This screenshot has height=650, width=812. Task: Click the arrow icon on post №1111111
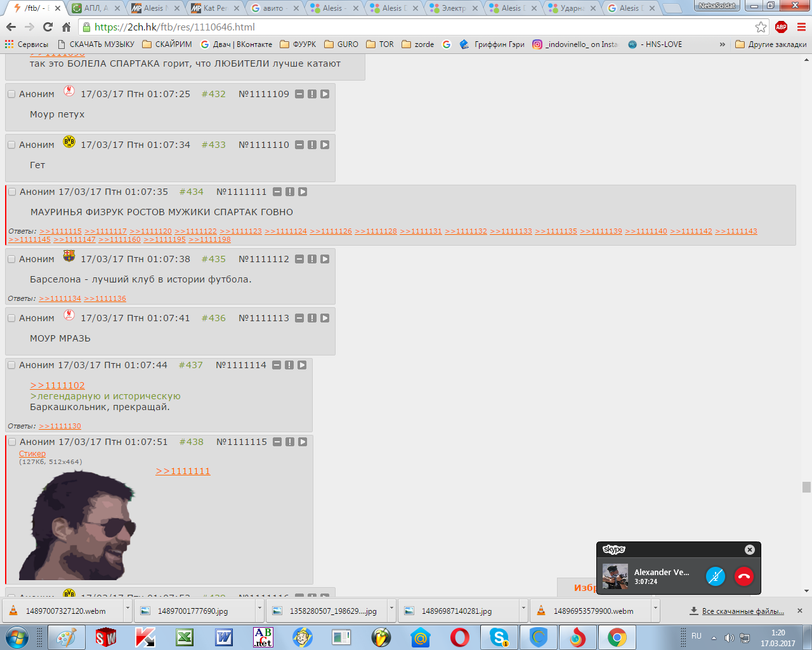(303, 192)
